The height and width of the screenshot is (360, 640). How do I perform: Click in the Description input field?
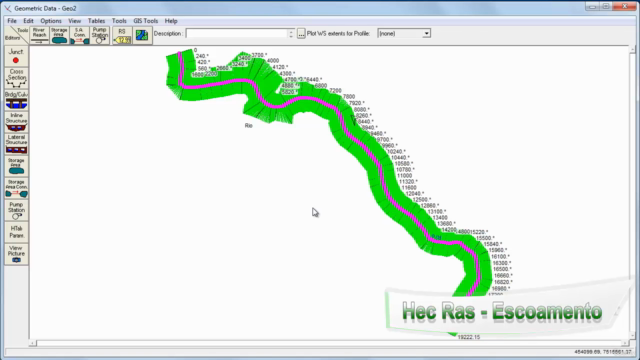[237, 33]
